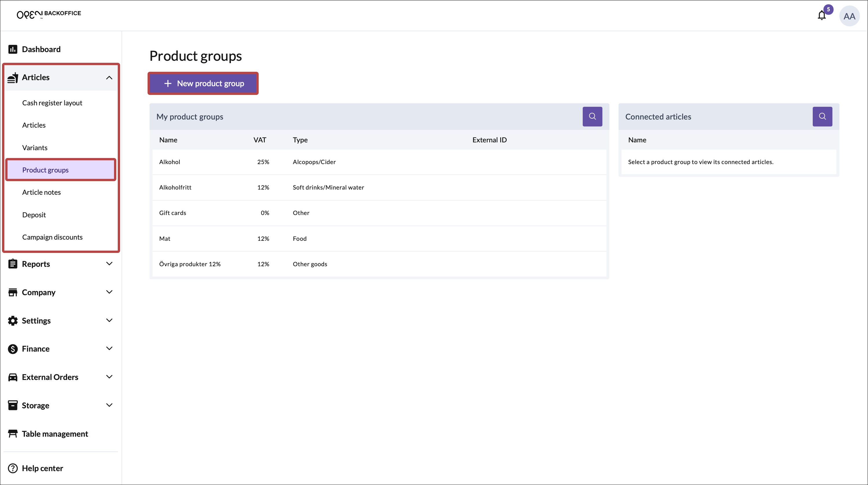Click the Settings gear icon
Image resolution: width=868 pixels, height=485 pixels.
(13, 321)
